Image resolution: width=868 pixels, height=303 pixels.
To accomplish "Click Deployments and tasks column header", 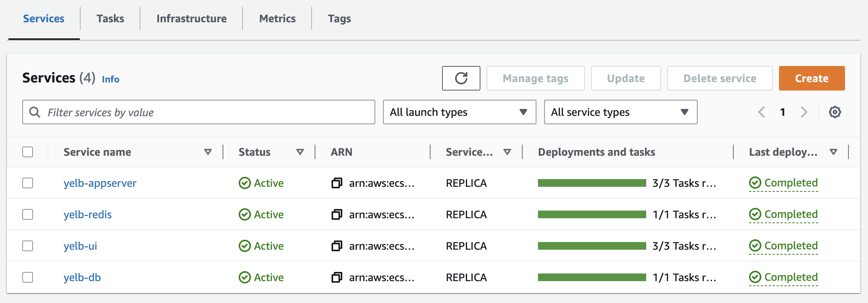I will (x=597, y=152).
